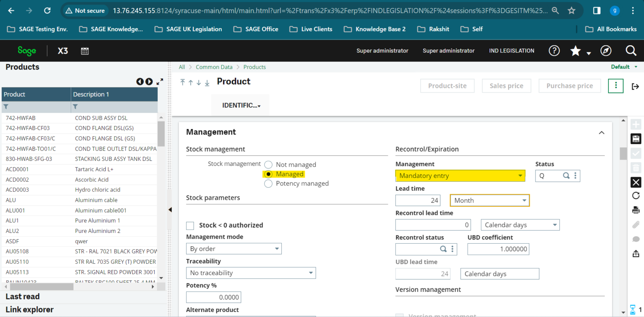Click the compass navigation icon

pos(605,51)
